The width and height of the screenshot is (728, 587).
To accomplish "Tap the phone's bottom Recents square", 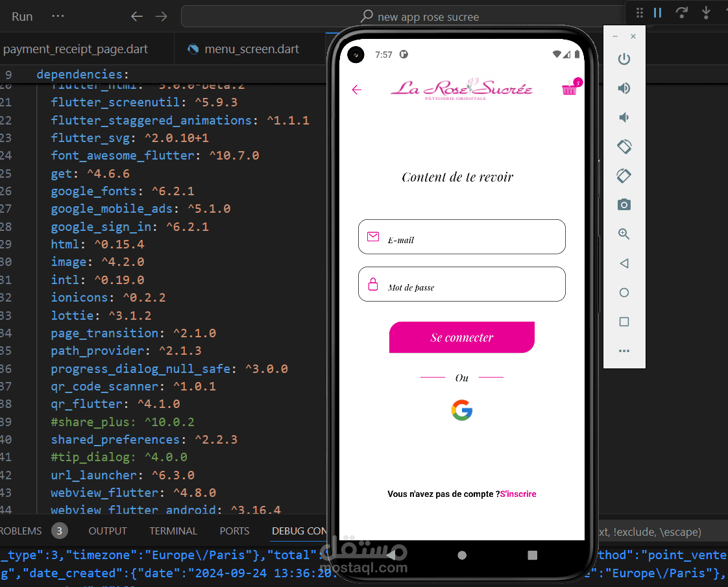I will click(x=533, y=555).
